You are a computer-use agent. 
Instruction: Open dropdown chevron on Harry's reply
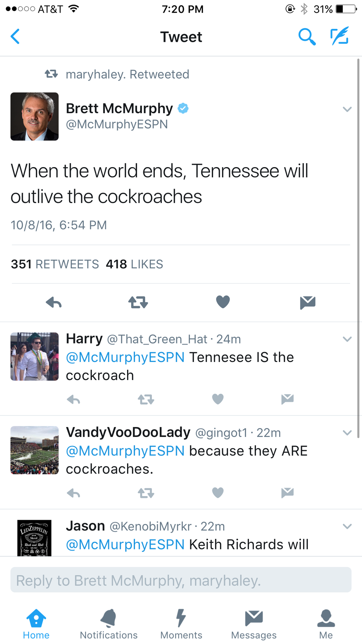click(x=347, y=339)
